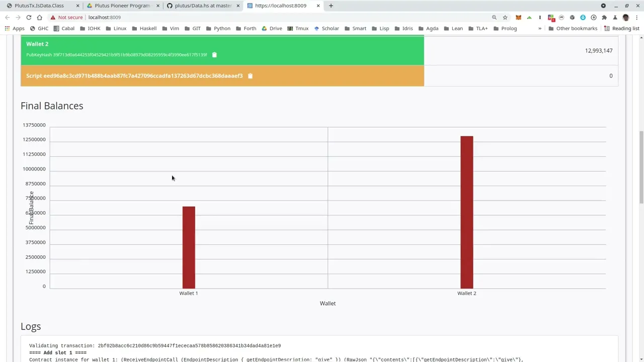
Task: Click the Wallet 2 balance bar in chart
Action: click(466, 212)
